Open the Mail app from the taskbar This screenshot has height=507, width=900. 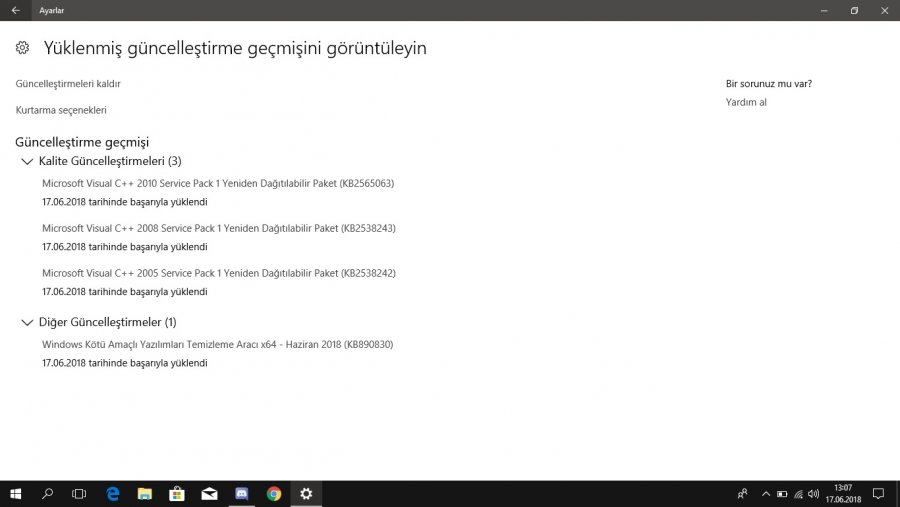tap(210, 494)
